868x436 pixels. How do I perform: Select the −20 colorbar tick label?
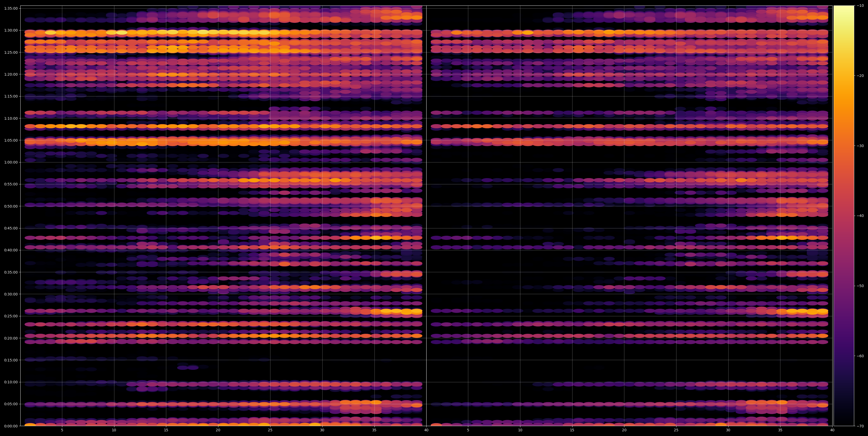pos(860,76)
